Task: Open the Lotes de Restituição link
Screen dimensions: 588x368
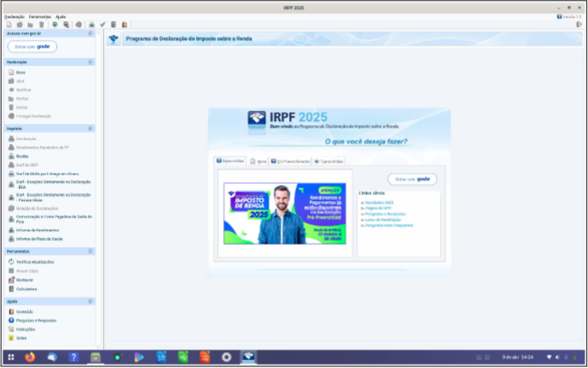Action: tap(383, 220)
